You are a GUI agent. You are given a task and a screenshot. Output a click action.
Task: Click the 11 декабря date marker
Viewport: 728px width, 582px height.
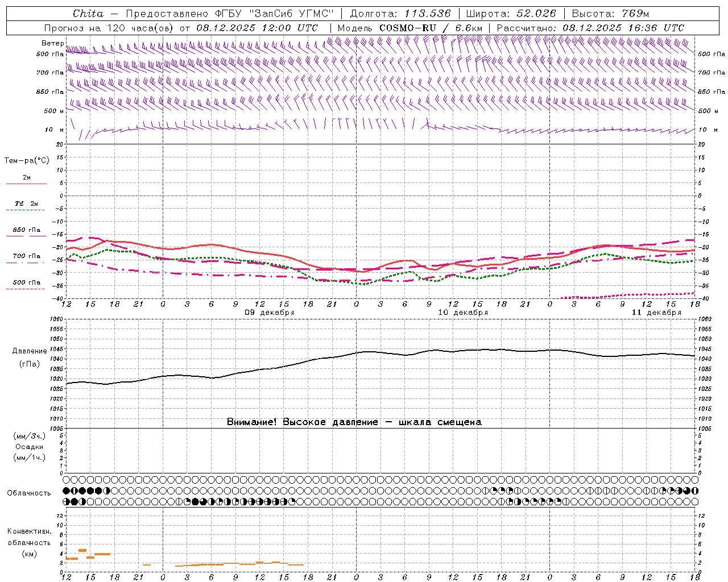[x=656, y=313]
